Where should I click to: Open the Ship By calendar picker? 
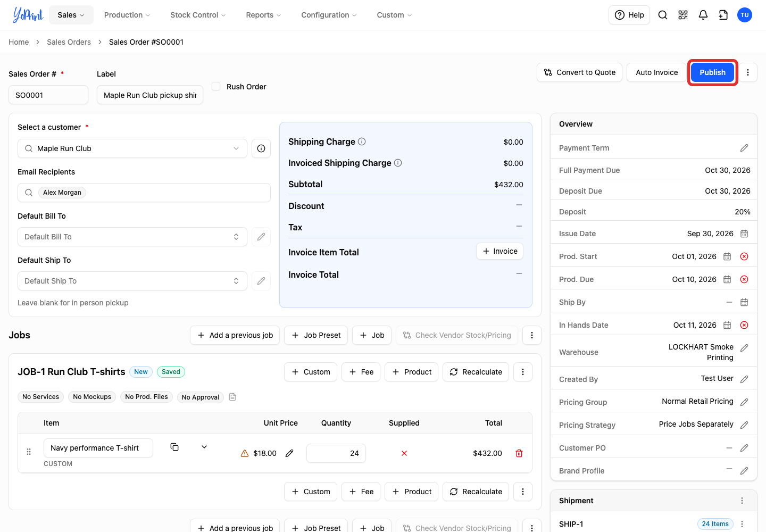(744, 302)
